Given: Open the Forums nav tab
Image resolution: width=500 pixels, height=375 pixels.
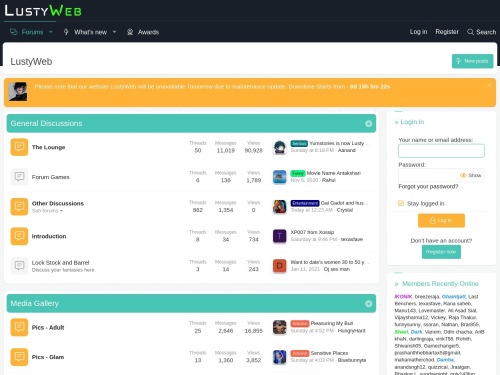Looking at the screenshot, I should click(32, 32).
